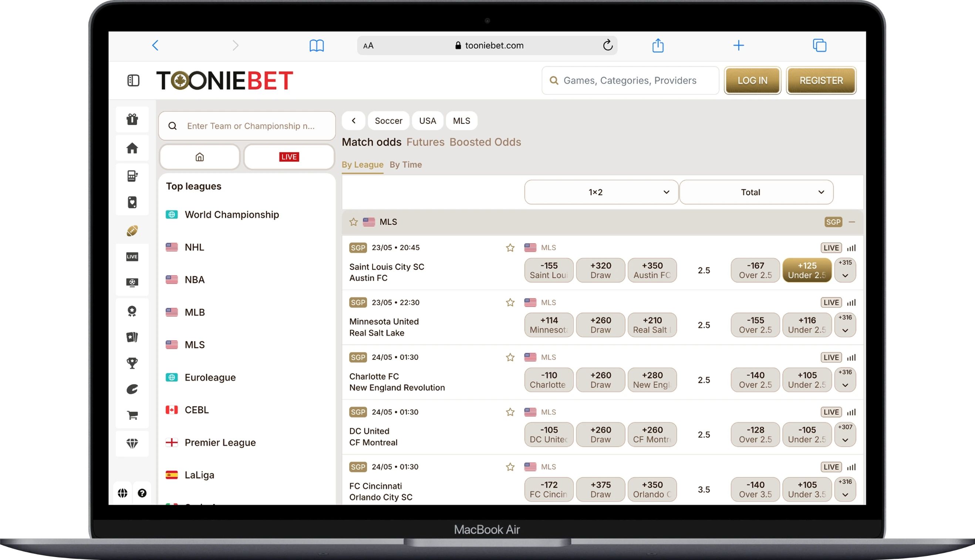Toggle the sidebar panel icon beside logo
Viewport: 975px width, 560px height.
(x=133, y=80)
